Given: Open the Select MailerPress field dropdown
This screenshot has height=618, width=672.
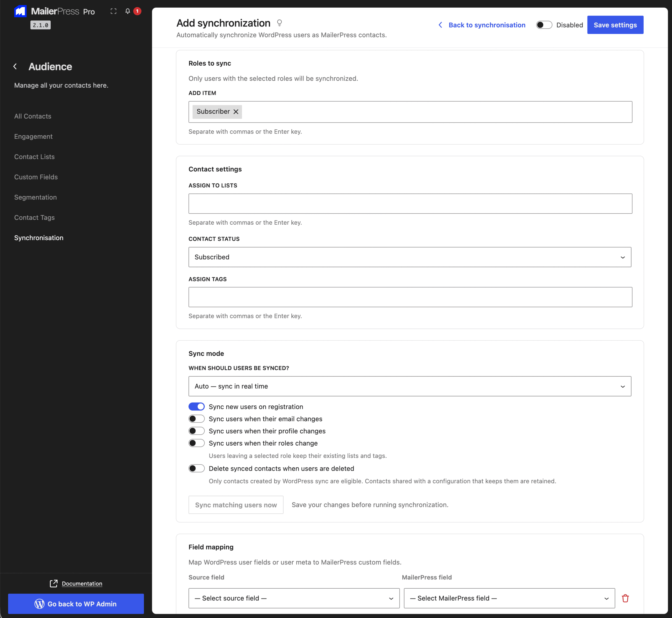Looking at the screenshot, I should pyautogui.click(x=509, y=598).
